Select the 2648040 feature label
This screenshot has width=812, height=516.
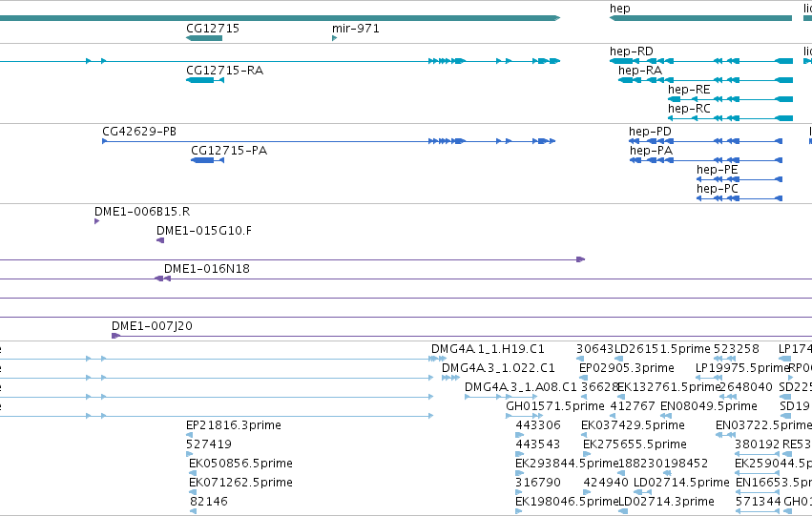(x=746, y=387)
